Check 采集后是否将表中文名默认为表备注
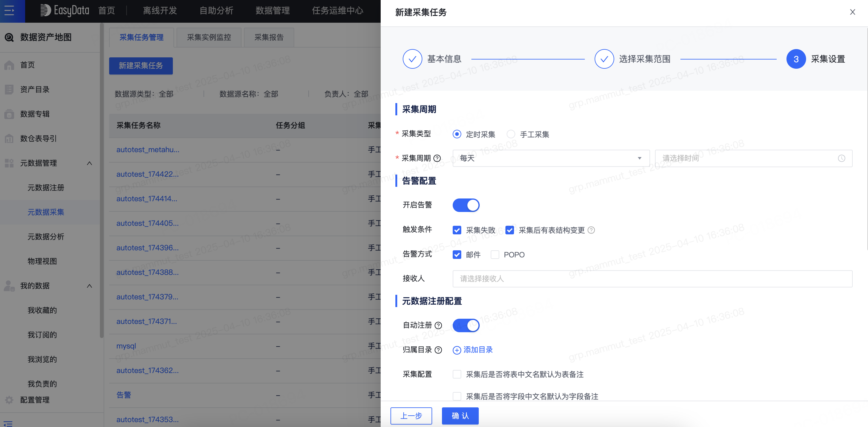Screen dimensions: 868x427 (x=457, y=374)
